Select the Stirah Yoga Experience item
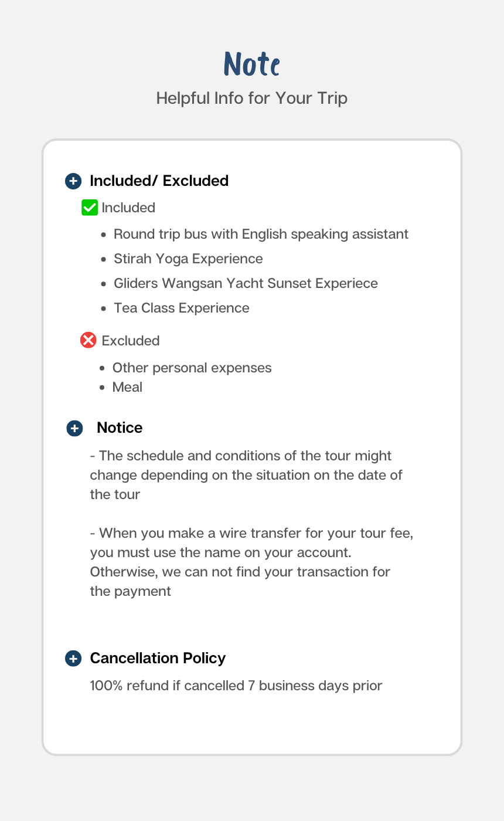The image size is (504, 821). pos(188,259)
